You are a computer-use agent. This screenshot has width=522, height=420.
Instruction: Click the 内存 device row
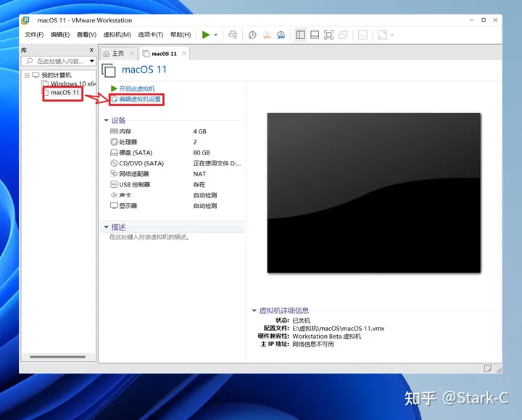(175, 131)
